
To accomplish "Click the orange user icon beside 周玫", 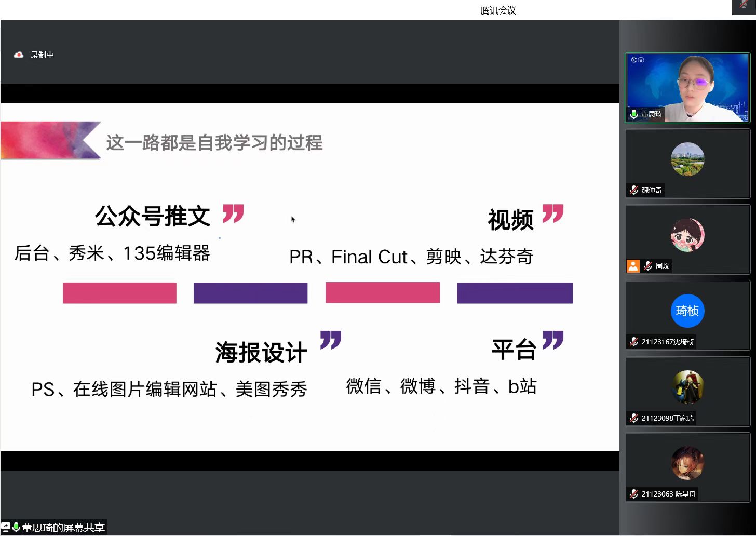I will [x=633, y=266].
